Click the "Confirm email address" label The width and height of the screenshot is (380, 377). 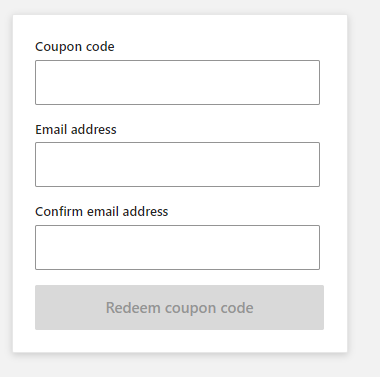coord(101,212)
